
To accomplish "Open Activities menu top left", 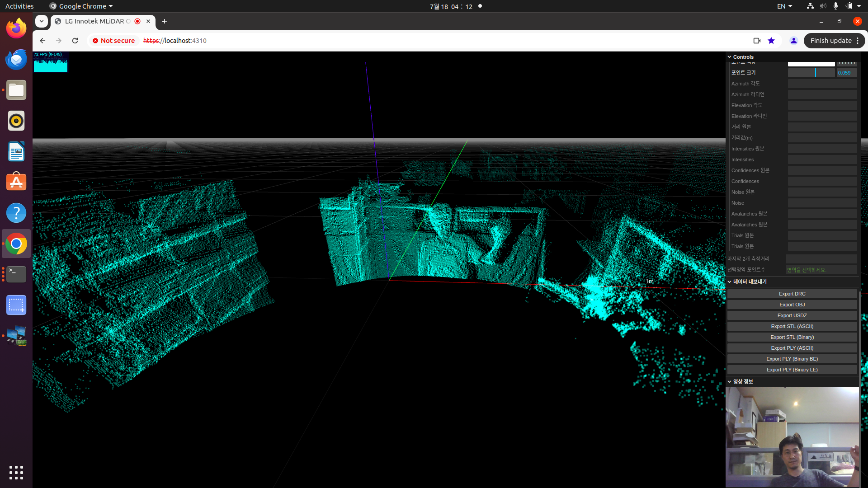I will pyautogui.click(x=20, y=6).
